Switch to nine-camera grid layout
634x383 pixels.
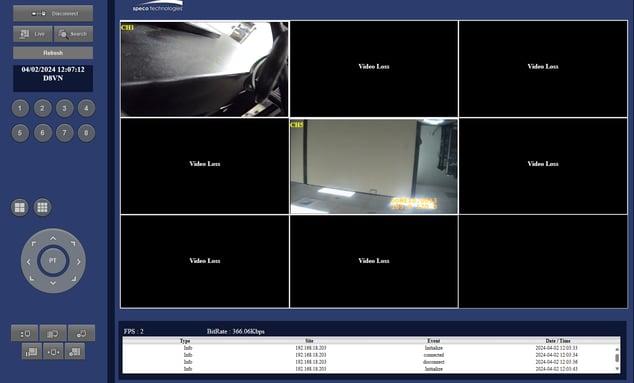pyautogui.click(x=42, y=207)
